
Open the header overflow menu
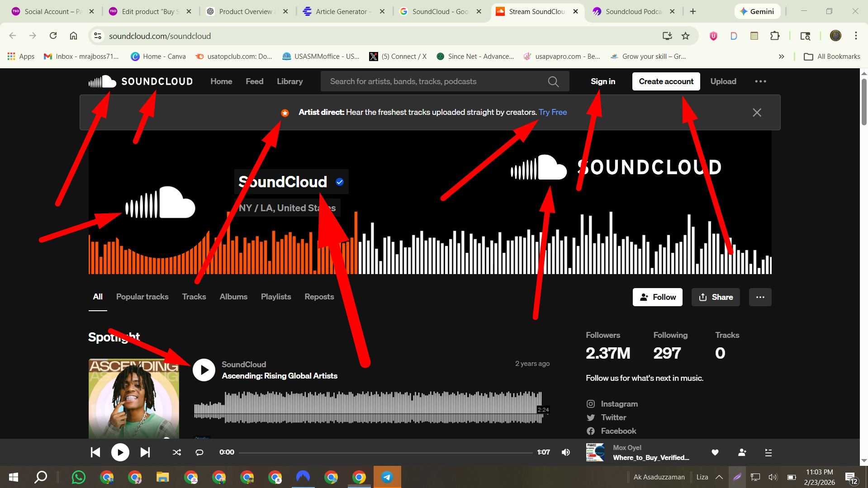click(x=760, y=81)
